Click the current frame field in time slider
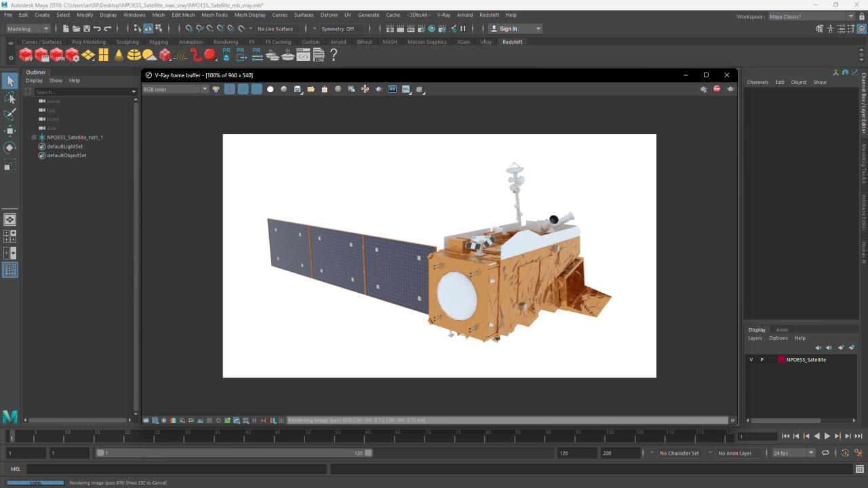 tap(757, 436)
